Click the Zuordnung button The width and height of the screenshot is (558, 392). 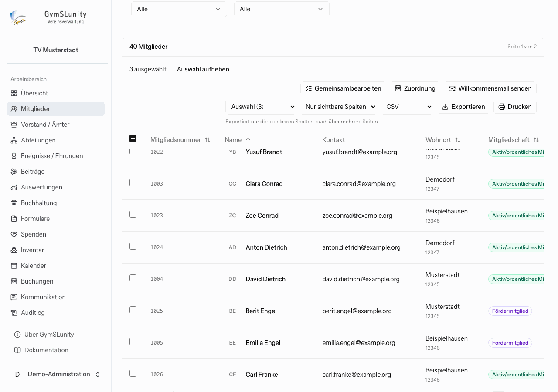point(415,88)
